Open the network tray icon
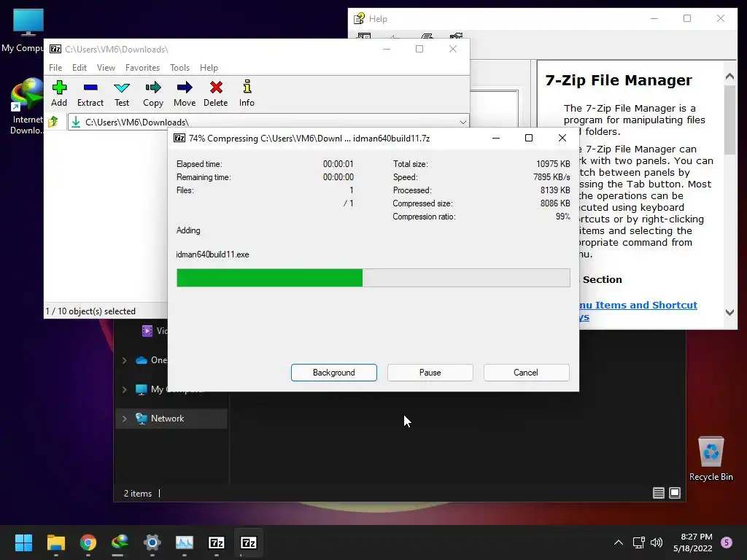Screen dimensions: 747x560 [638, 542]
